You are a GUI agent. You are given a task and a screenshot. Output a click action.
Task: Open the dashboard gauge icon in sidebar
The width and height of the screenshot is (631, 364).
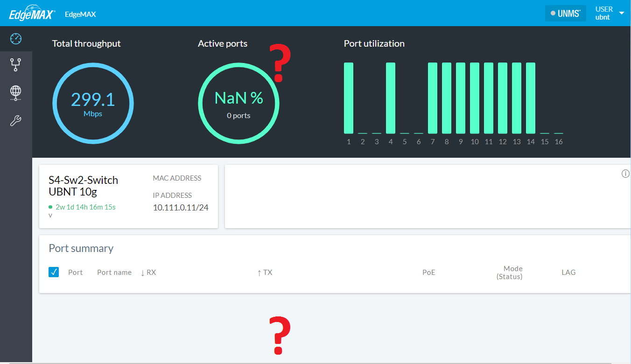16,39
